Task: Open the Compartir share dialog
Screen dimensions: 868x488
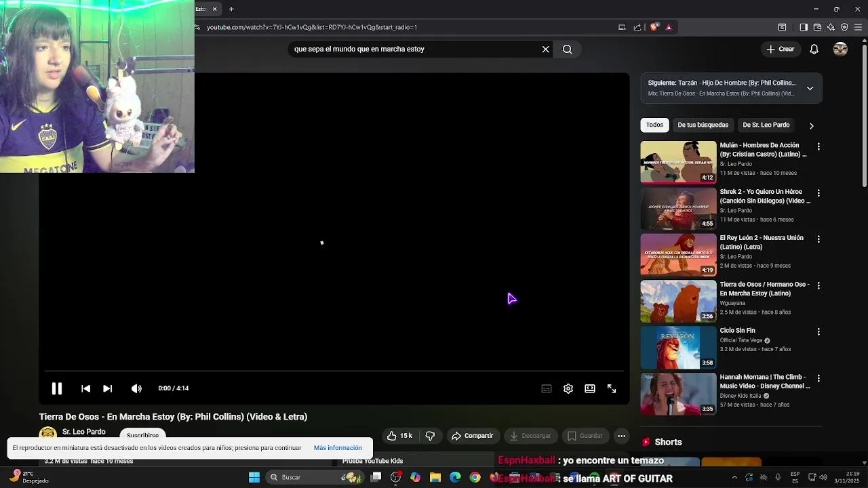Action: 473,436
